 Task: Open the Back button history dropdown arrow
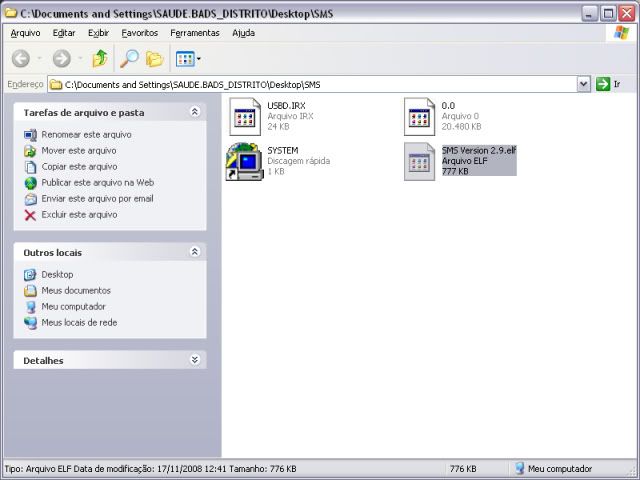(40, 59)
